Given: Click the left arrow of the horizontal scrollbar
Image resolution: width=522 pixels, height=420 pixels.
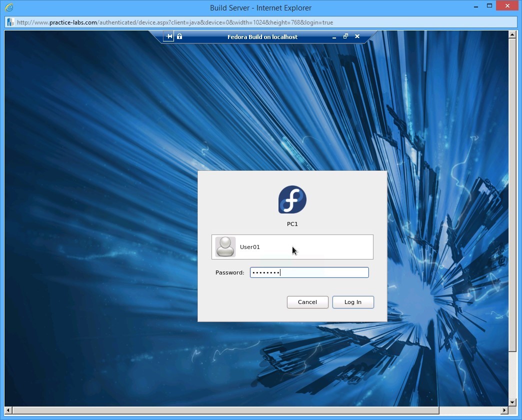Looking at the screenshot, I should point(7,410).
